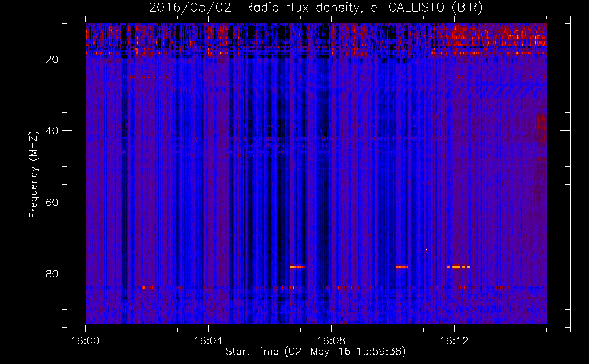Click the '16:04' time tick label
589x364 pixels.
click(x=208, y=341)
